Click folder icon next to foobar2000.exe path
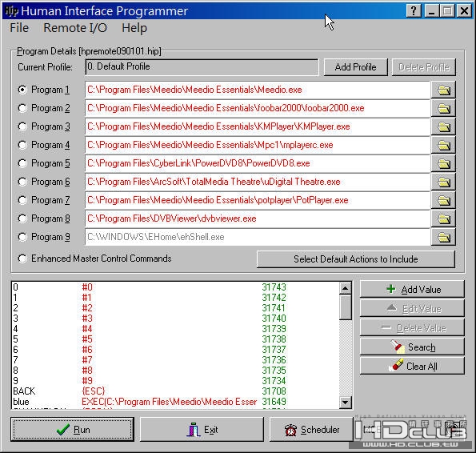Viewport: 476px width, 453px height. [443, 108]
